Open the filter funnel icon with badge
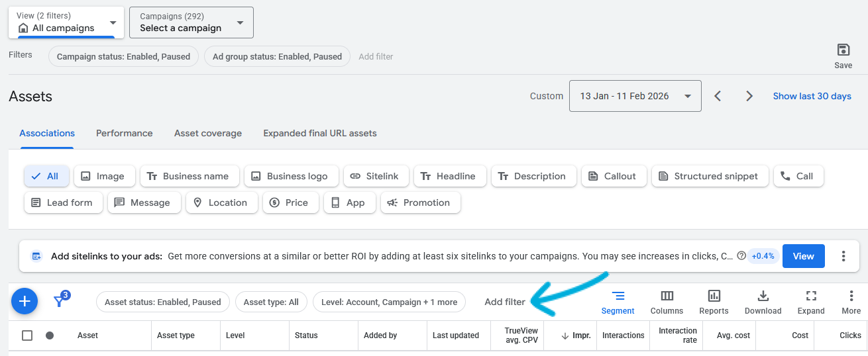 coord(60,301)
